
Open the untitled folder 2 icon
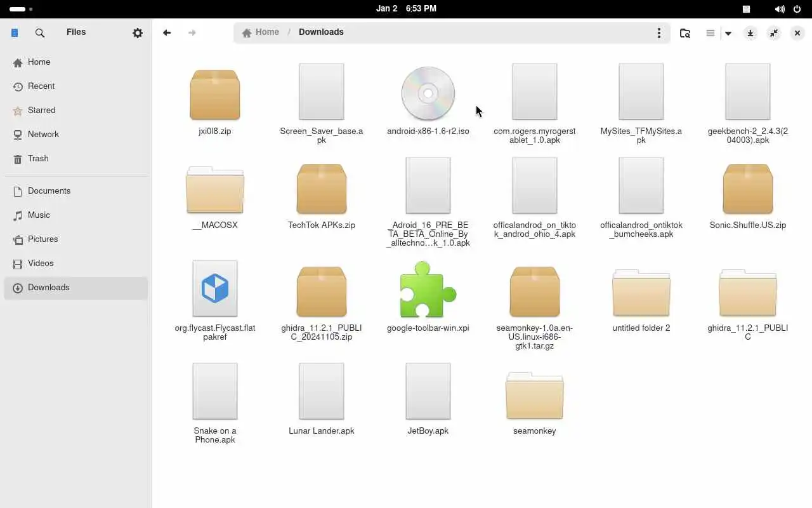(641, 292)
